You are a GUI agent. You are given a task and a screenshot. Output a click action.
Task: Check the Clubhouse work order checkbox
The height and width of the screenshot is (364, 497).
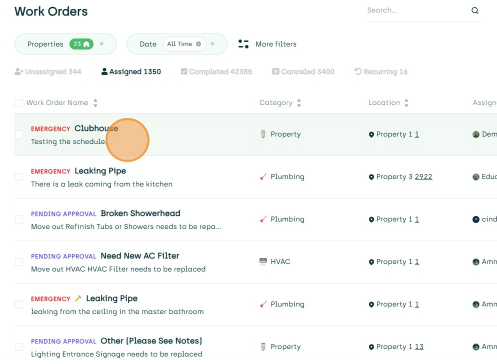click(x=19, y=134)
